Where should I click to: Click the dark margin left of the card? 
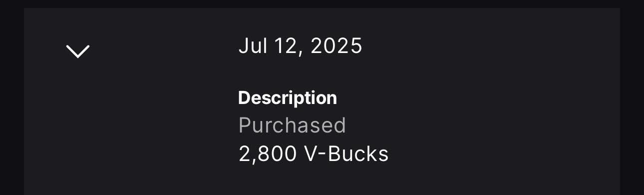(12, 100)
